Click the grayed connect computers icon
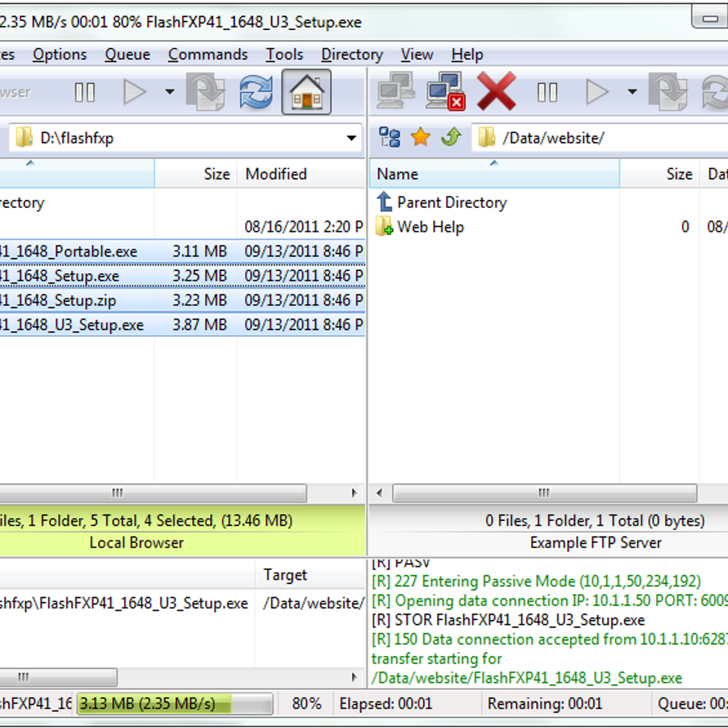This screenshot has width=728, height=728. point(396,92)
